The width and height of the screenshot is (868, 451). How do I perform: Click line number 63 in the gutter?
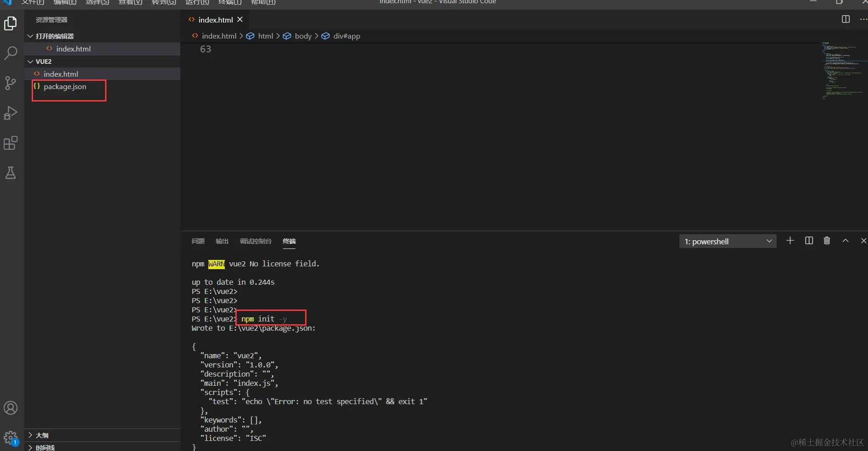[206, 49]
